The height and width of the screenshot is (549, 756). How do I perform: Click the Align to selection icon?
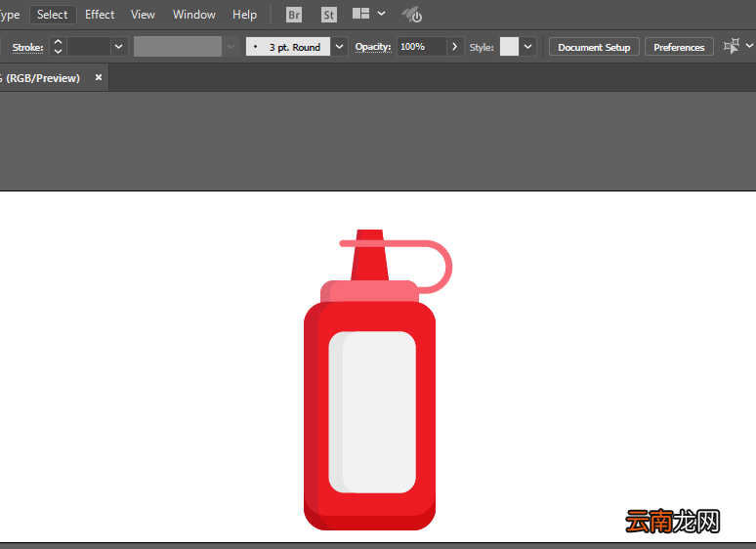pos(732,46)
